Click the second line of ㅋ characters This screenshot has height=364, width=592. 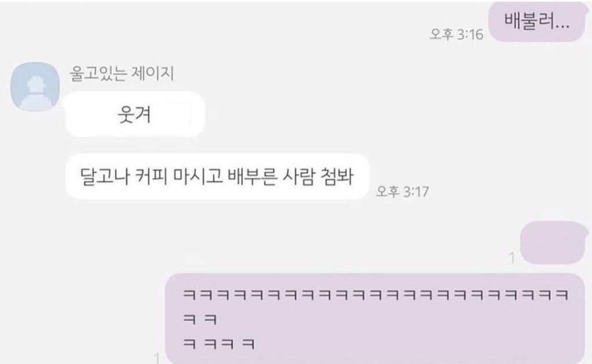pos(200,320)
